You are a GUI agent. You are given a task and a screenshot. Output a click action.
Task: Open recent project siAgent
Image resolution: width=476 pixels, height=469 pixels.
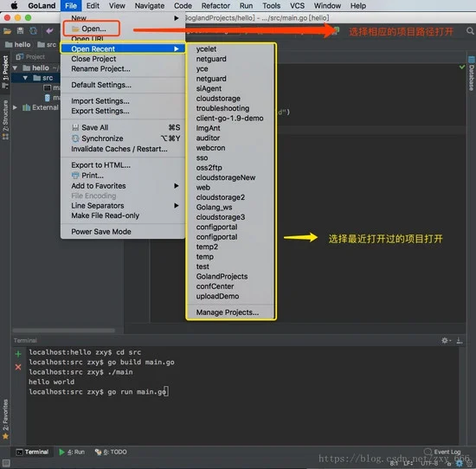[231, 88]
